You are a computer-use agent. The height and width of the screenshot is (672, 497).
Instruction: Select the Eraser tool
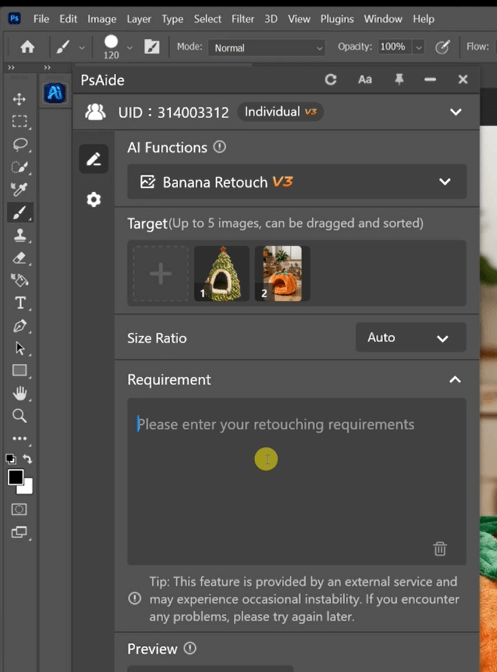point(20,258)
